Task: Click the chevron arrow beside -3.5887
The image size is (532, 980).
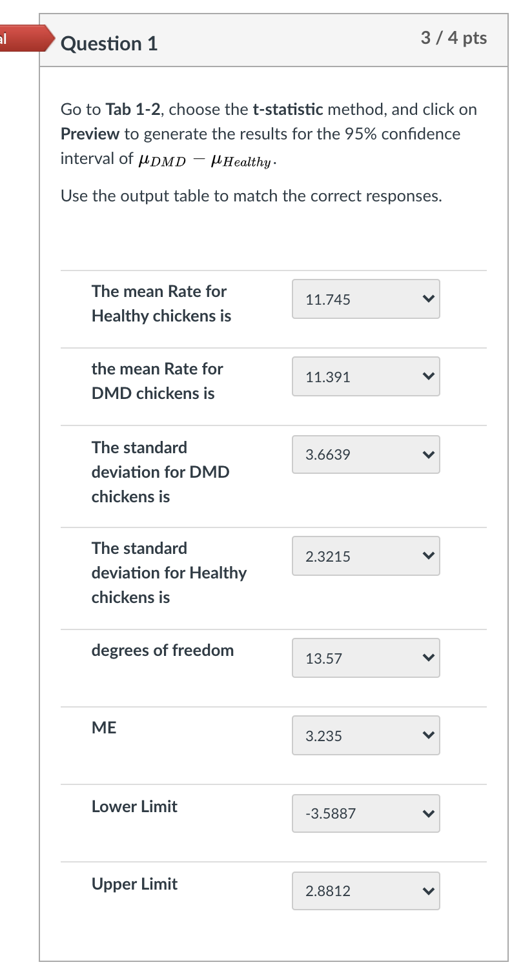Action: [427, 813]
